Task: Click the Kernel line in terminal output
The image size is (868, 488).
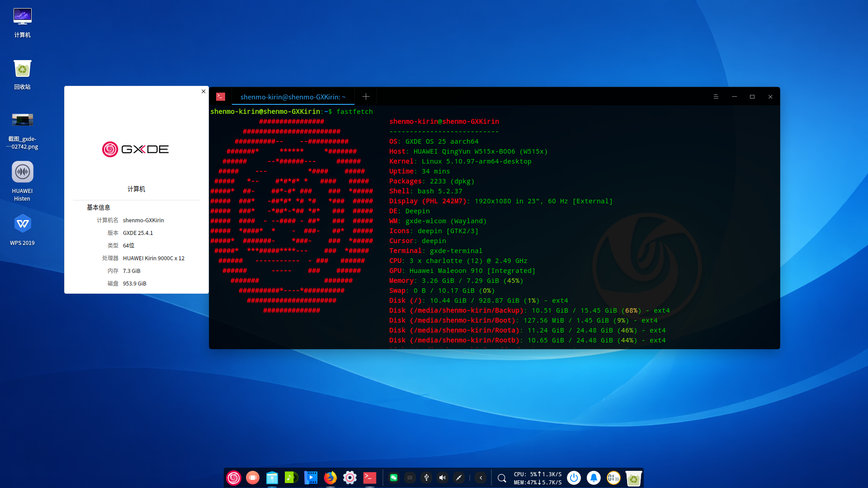Action: point(460,161)
